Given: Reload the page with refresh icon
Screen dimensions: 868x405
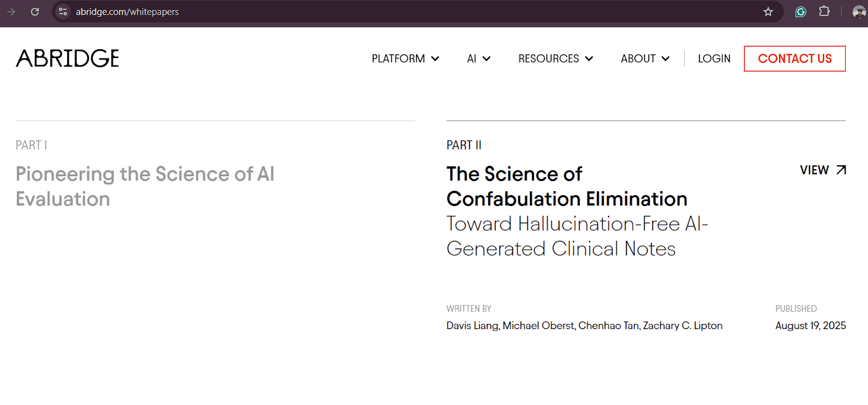Looking at the screenshot, I should pyautogui.click(x=35, y=11).
